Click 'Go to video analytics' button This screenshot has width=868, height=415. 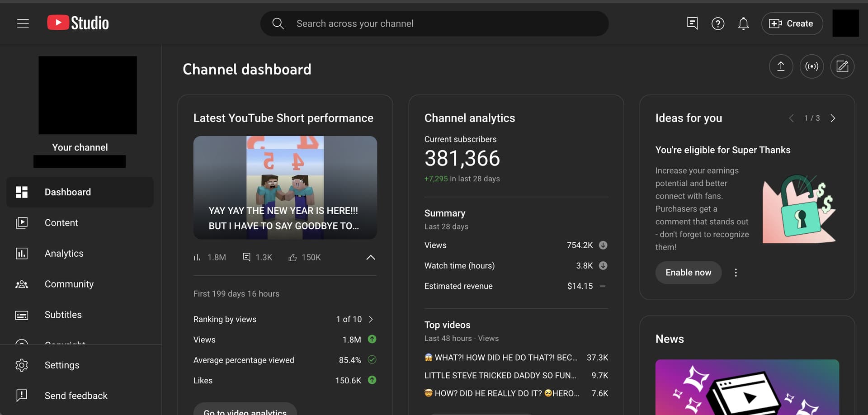(x=245, y=410)
